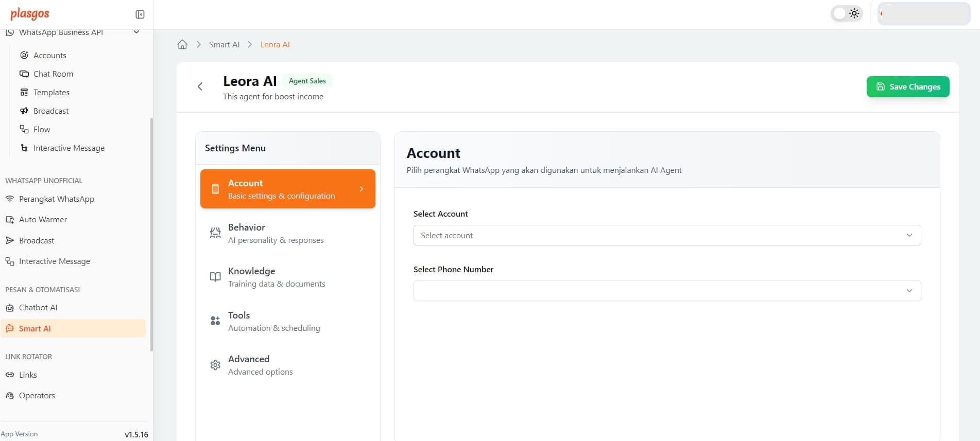Open Auto Warmer
This screenshot has height=441, width=980.
pyautogui.click(x=43, y=219)
